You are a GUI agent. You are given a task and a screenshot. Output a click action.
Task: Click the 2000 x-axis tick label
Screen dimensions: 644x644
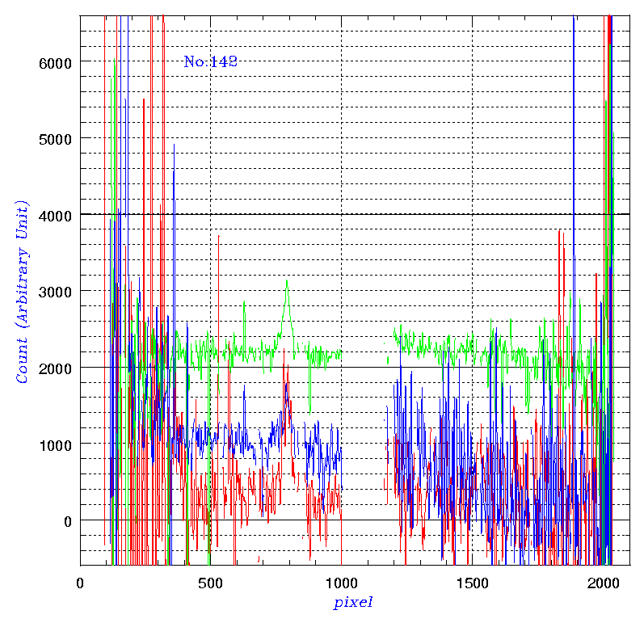tap(603, 583)
